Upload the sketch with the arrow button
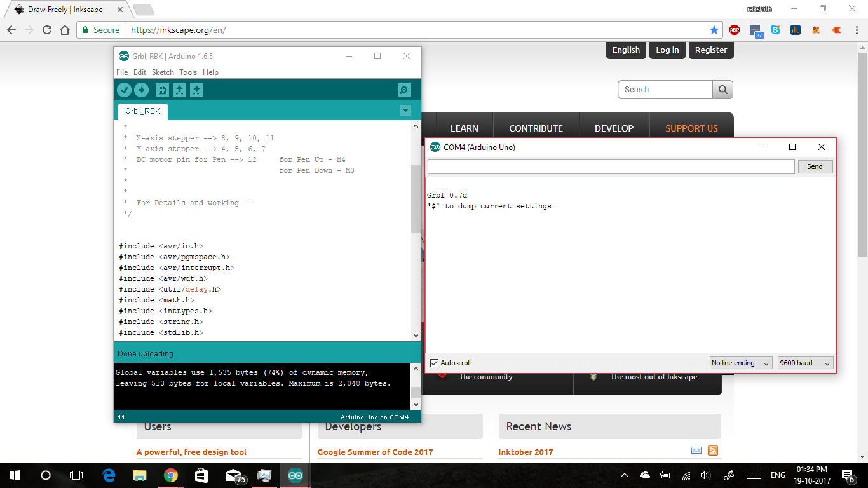Image resolution: width=868 pixels, height=488 pixels. 141,90
